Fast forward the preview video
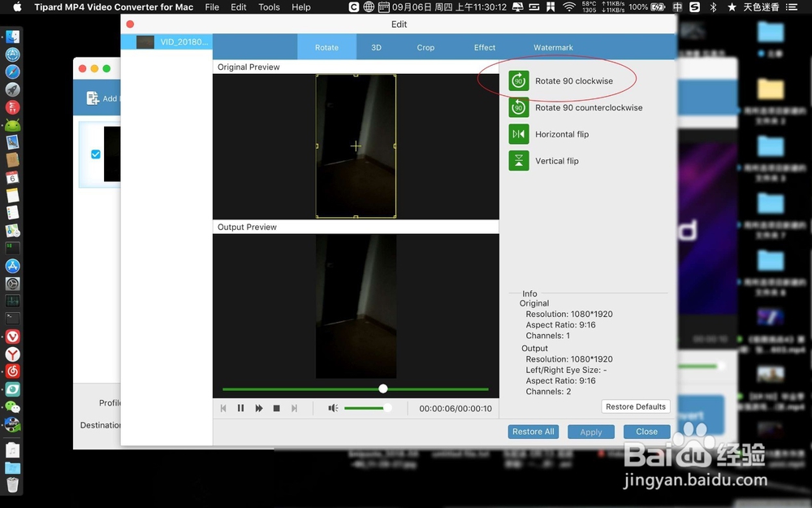Image resolution: width=812 pixels, height=508 pixels. (x=259, y=409)
